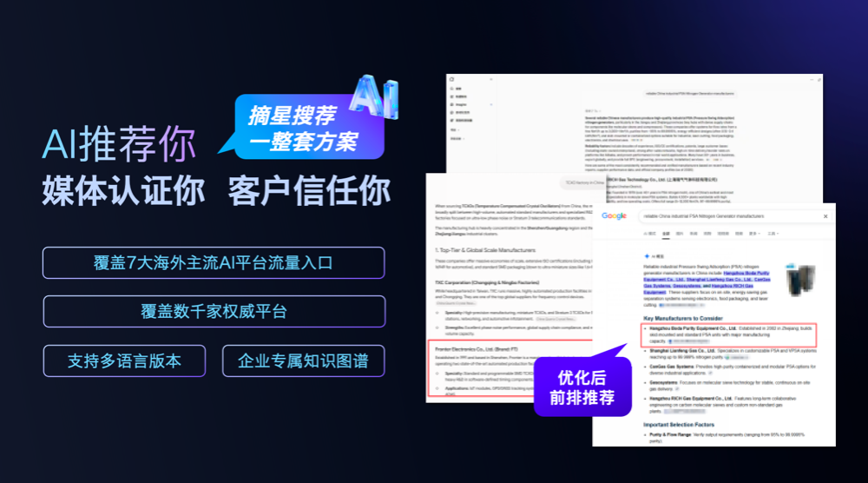The height and width of the screenshot is (483, 868).
Task: Collapse the sidebar chevron in top chat window
Action: click(491, 80)
